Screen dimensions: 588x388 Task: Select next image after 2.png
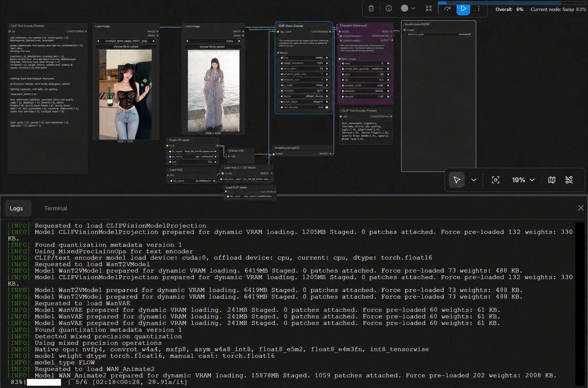[x=239, y=41]
